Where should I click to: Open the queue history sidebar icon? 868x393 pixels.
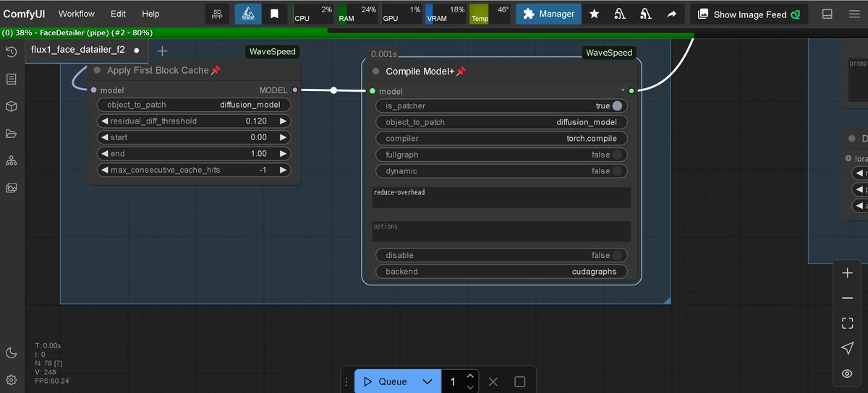tap(12, 52)
